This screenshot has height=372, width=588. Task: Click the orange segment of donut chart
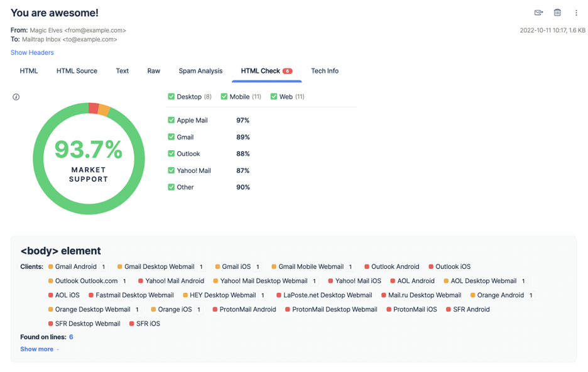click(104, 110)
